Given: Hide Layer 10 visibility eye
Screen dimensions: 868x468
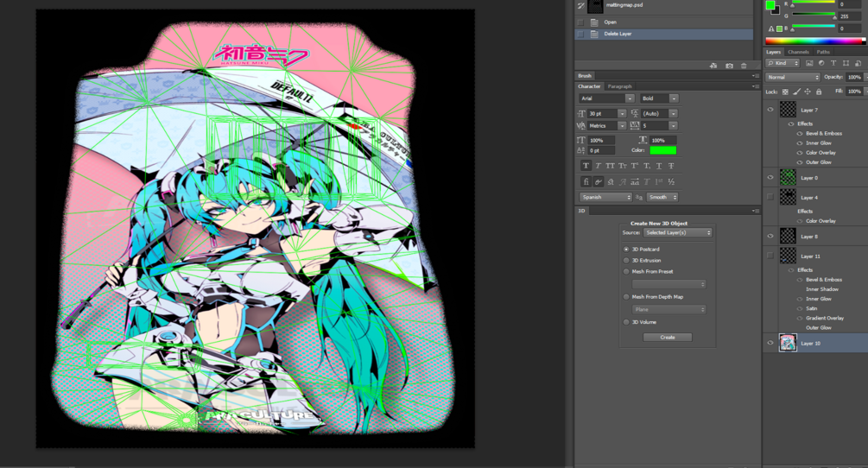Looking at the screenshot, I should coord(770,343).
